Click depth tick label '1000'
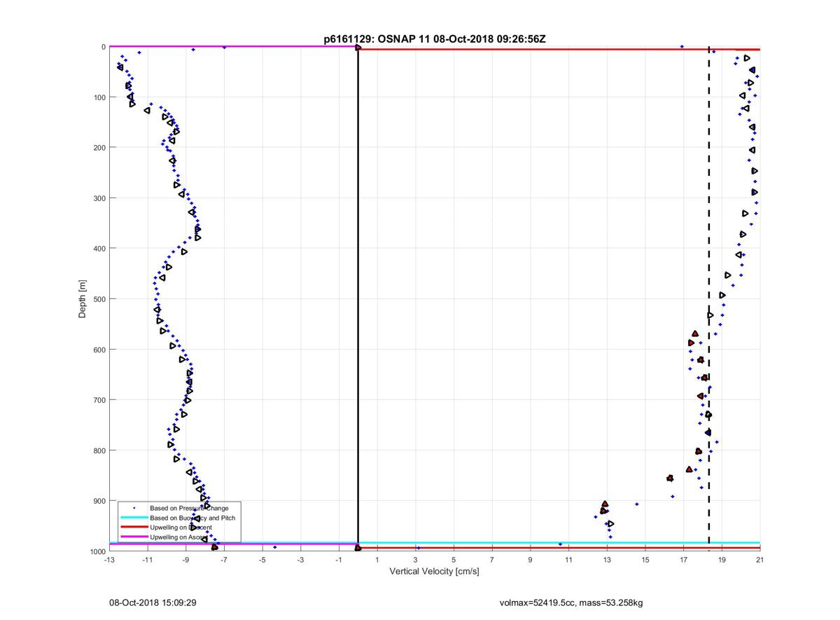The height and width of the screenshot is (620, 840). click(x=97, y=551)
